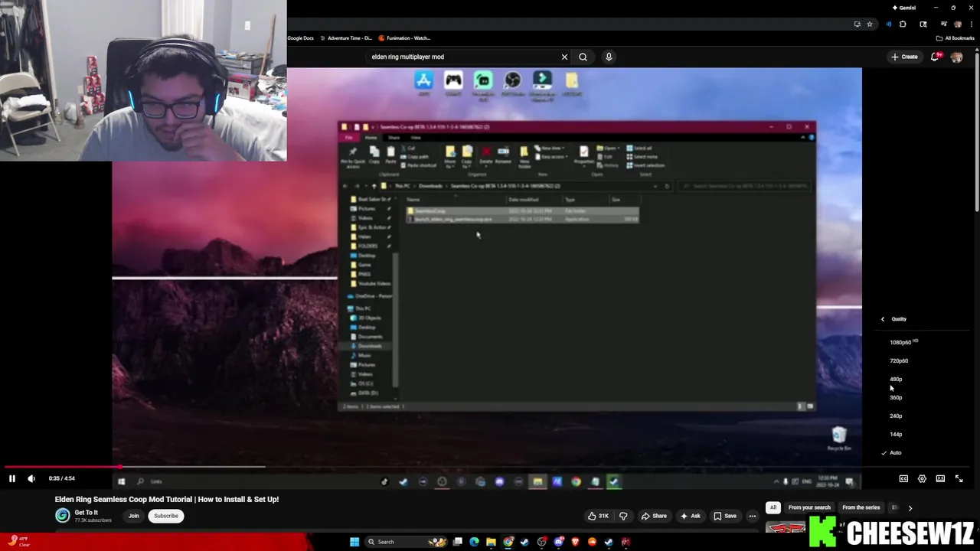
Task: Subscribe to Get To It
Action: (165, 516)
